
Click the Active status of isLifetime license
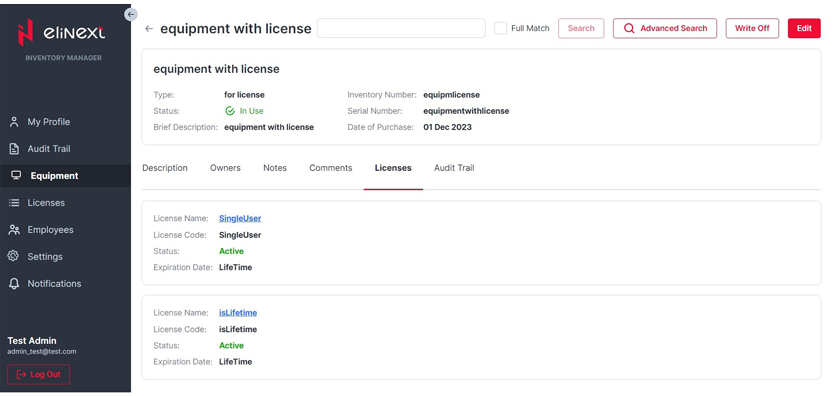click(x=231, y=346)
